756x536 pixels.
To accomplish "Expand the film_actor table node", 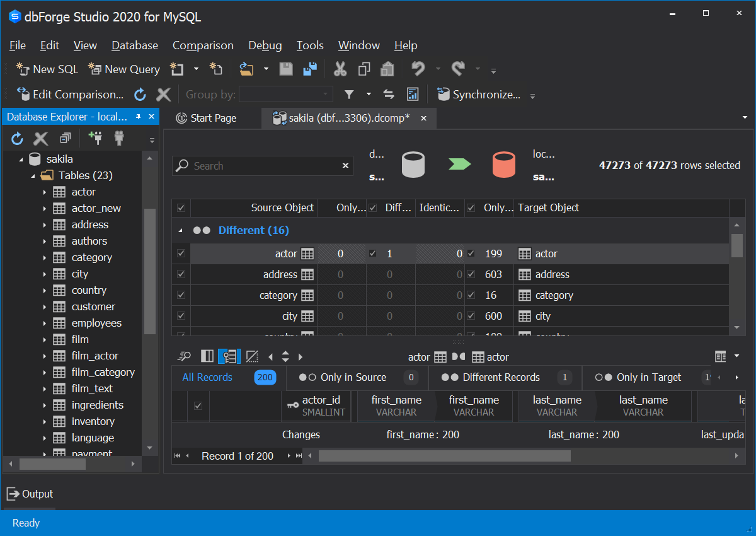I will click(x=45, y=356).
